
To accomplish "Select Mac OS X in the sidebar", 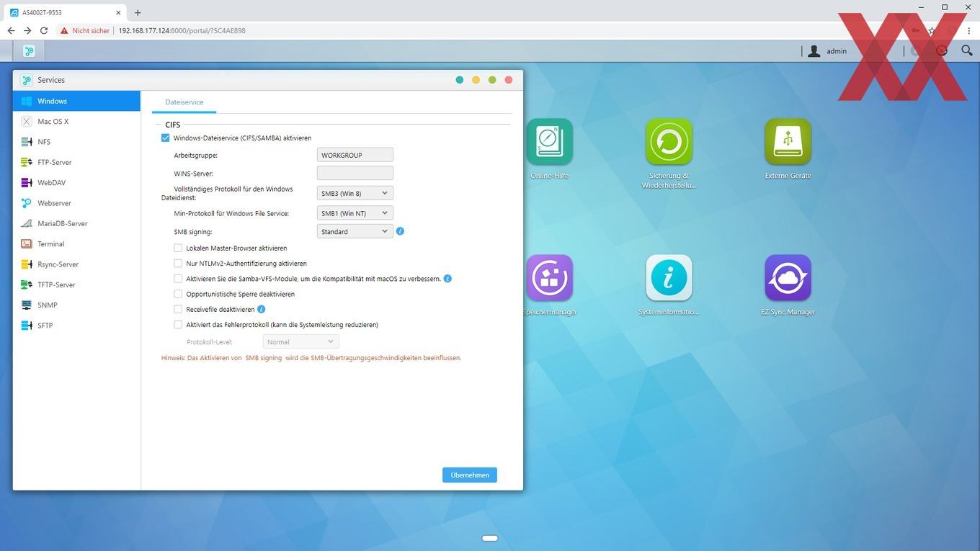I will click(76, 122).
